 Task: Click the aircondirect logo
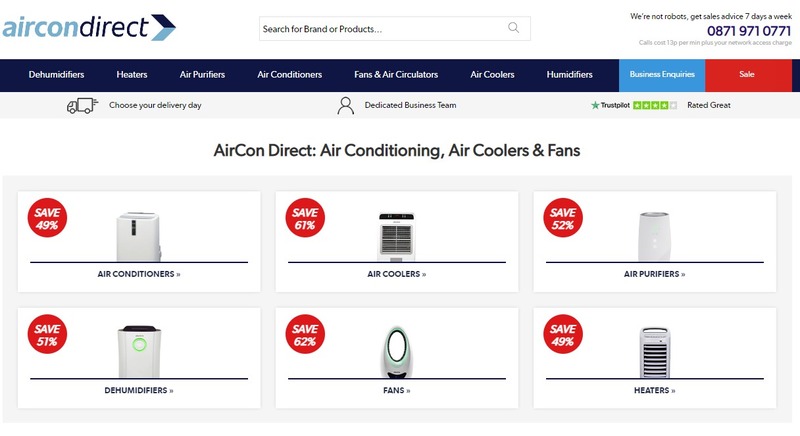(89, 28)
